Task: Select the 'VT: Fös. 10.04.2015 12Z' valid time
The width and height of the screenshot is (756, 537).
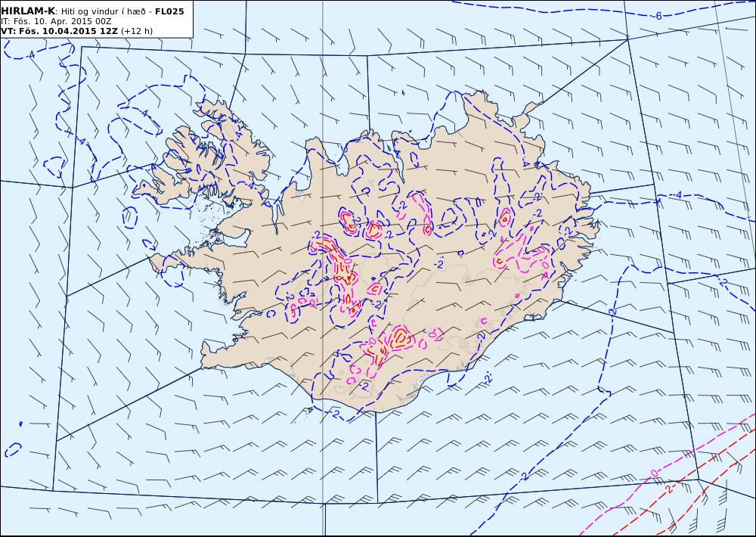Action: coord(59,31)
